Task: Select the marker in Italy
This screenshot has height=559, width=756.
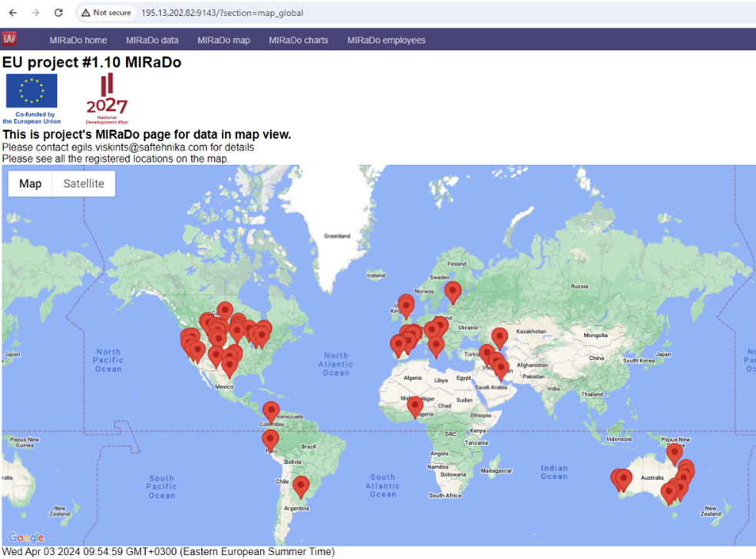Action: (436, 347)
